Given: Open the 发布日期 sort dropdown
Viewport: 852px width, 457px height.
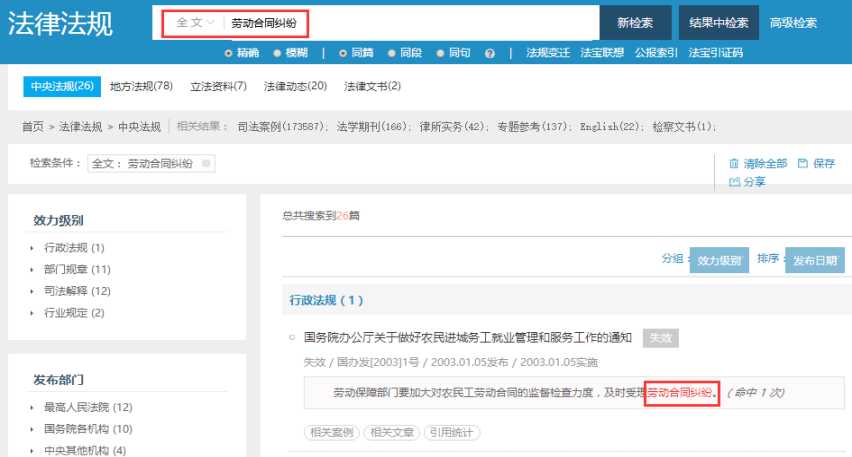Looking at the screenshot, I should click(x=815, y=260).
